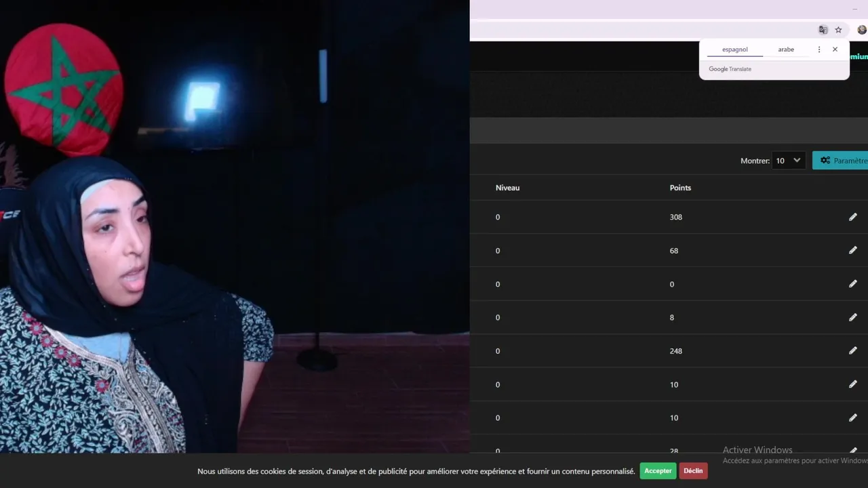Edit the row with 68 points
The height and width of the screenshot is (488, 868).
pos(852,250)
